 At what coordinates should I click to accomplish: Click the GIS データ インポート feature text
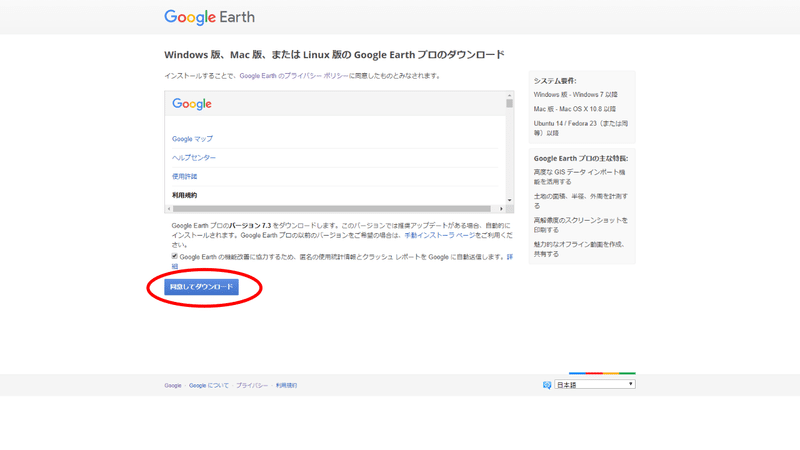click(580, 177)
